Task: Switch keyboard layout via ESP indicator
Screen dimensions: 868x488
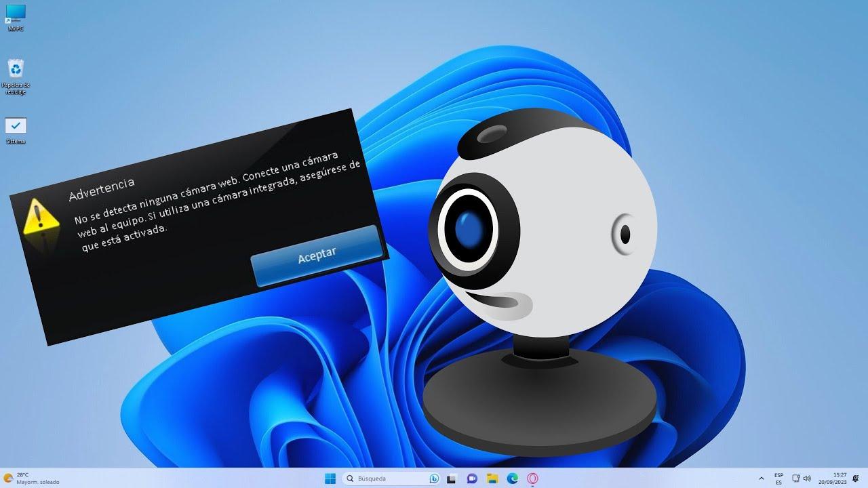Action: pos(778,479)
